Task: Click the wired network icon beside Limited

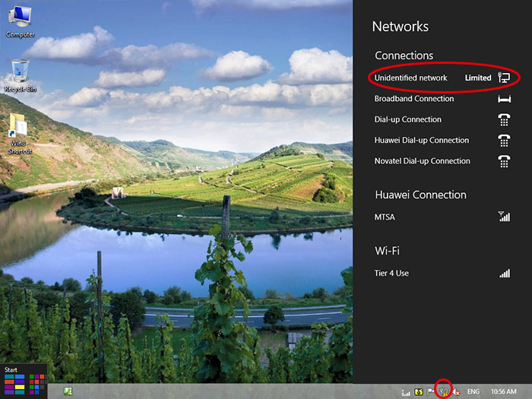Action: pyautogui.click(x=504, y=78)
